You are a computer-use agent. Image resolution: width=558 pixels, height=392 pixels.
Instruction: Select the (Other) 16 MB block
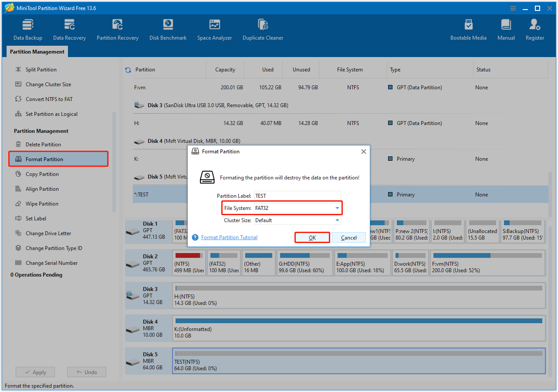point(258,263)
